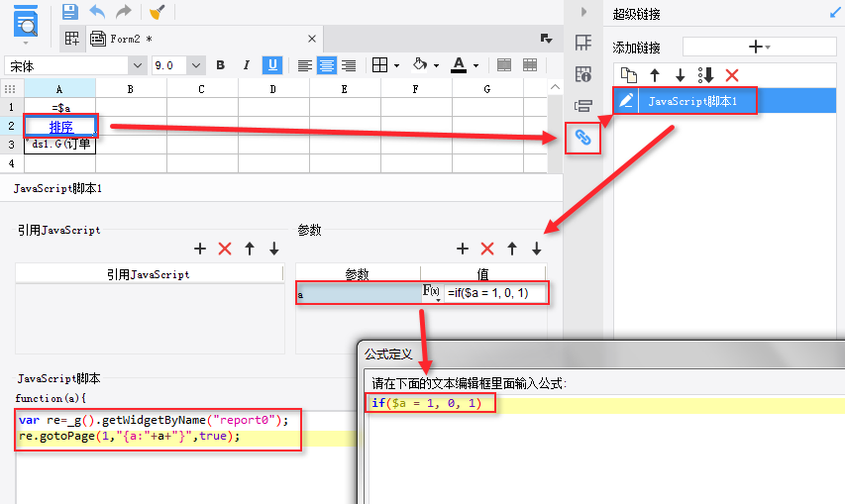Move referenced JavaScript down
This screenshot has width=845, height=504.
274,249
